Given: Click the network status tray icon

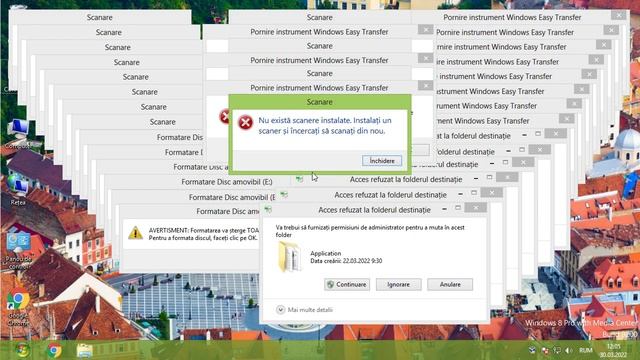Looking at the screenshot, I should (x=557, y=350).
